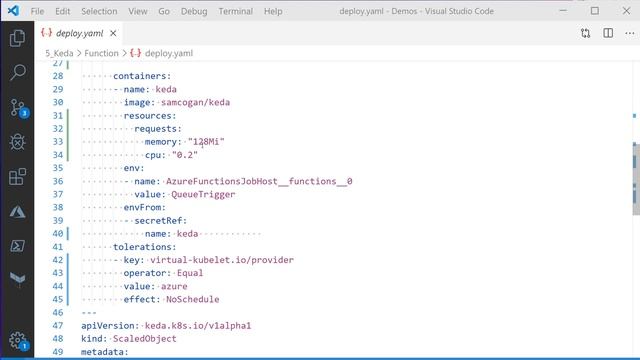
Task: Click the containers: key on line 28
Action: coord(142,76)
